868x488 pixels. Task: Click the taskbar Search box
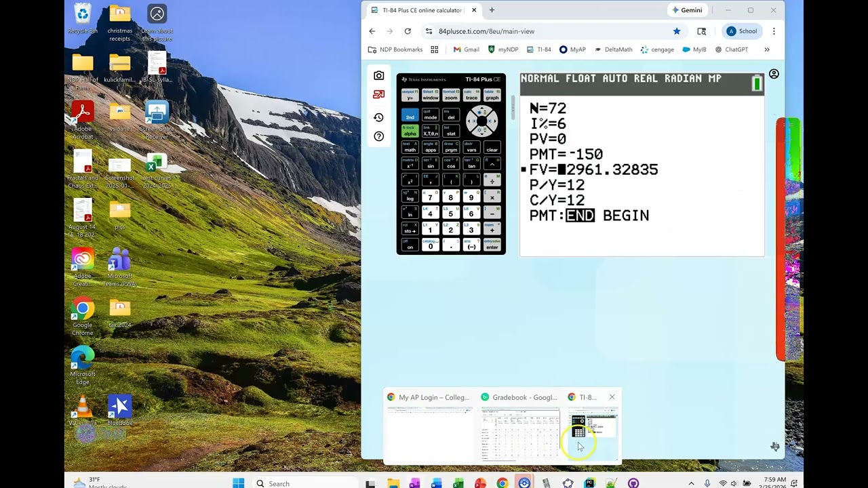click(x=304, y=483)
